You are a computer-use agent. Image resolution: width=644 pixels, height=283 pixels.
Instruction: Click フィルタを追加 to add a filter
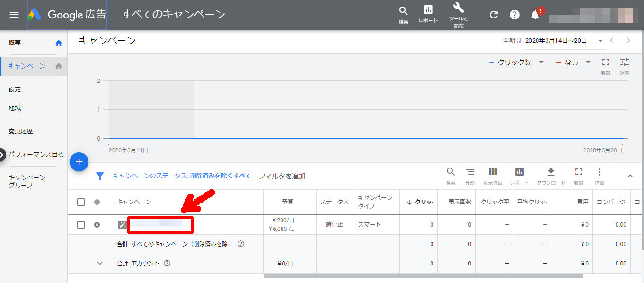(282, 176)
